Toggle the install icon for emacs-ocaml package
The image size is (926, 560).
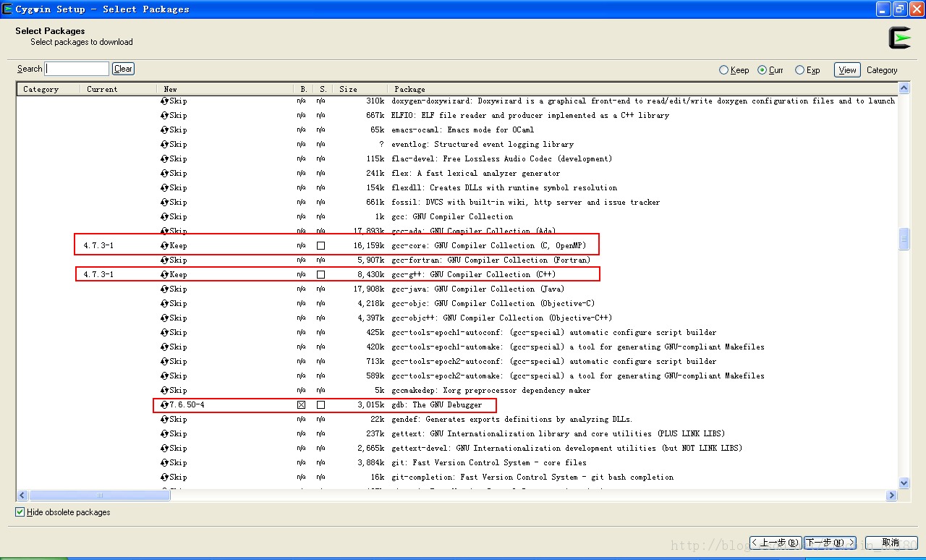(x=165, y=130)
